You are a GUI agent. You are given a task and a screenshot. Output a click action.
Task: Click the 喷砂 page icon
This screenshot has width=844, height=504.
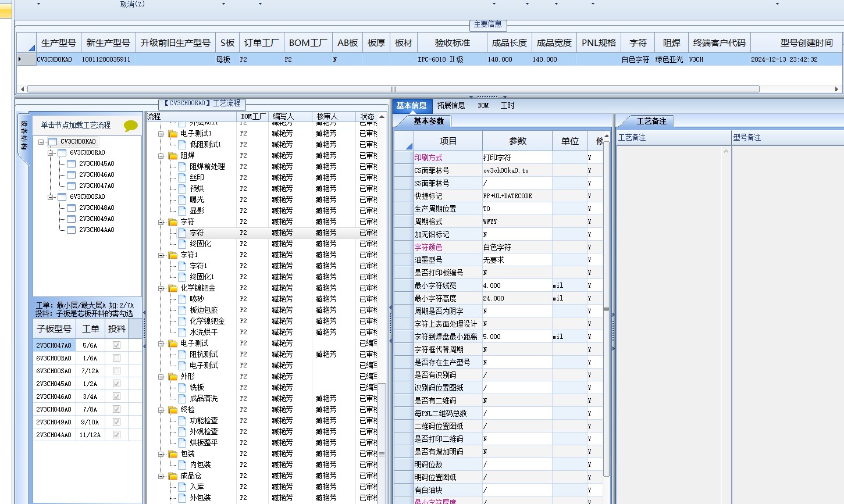pyautogui.click(x=182, y=299)
